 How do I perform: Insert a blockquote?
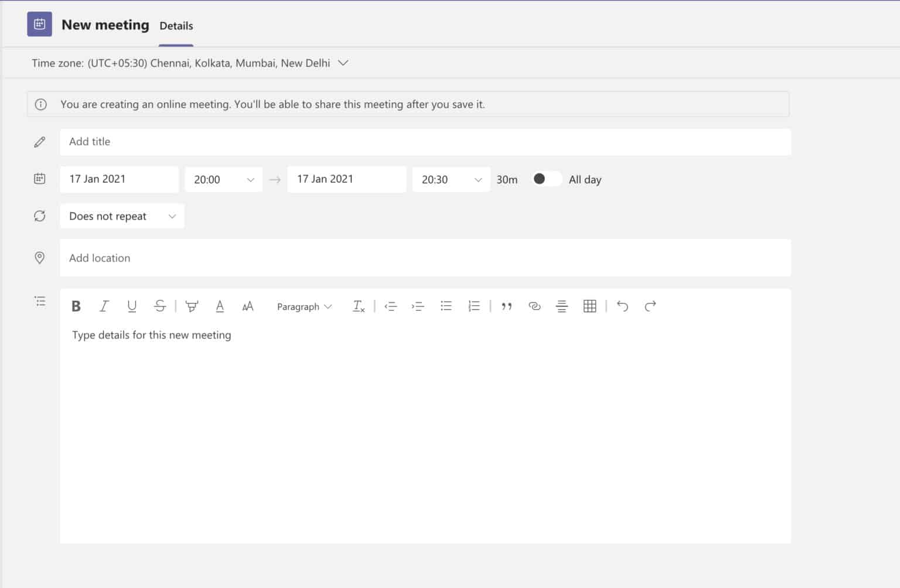point(507,306)
